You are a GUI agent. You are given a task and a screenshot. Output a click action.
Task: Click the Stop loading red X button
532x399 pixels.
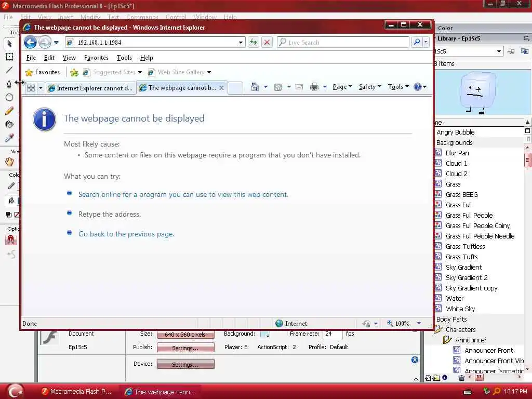[267, 43]
